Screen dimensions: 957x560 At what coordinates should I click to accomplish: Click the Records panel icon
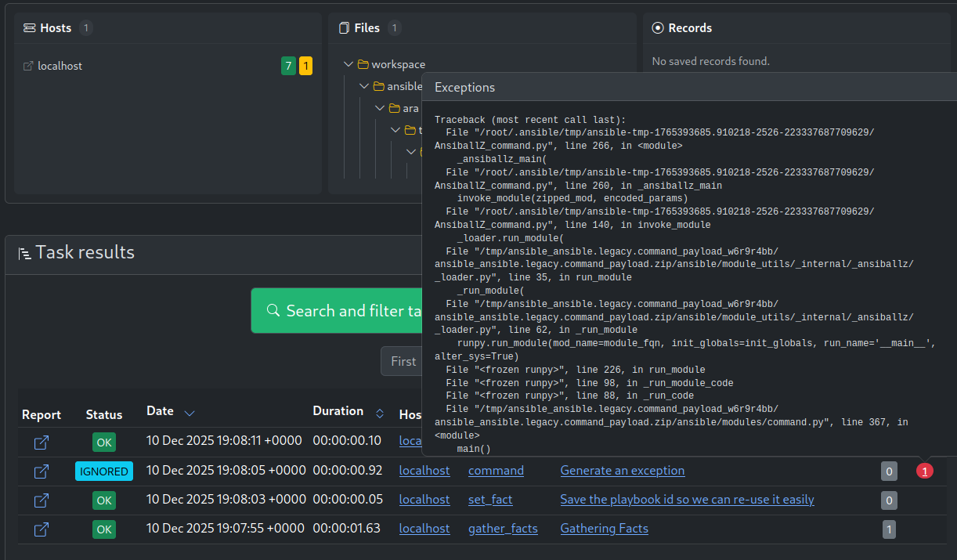pyautogui.click(x=658, y=28)
